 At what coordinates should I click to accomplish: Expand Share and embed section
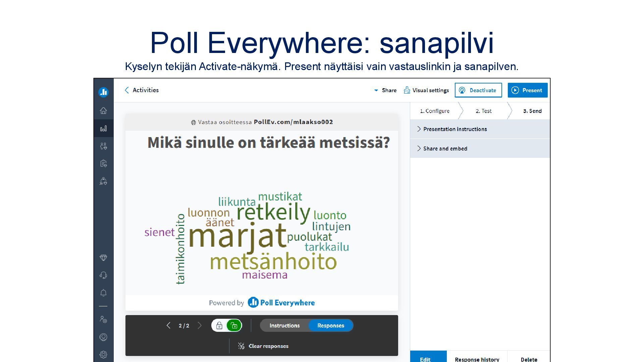point(480,148)
